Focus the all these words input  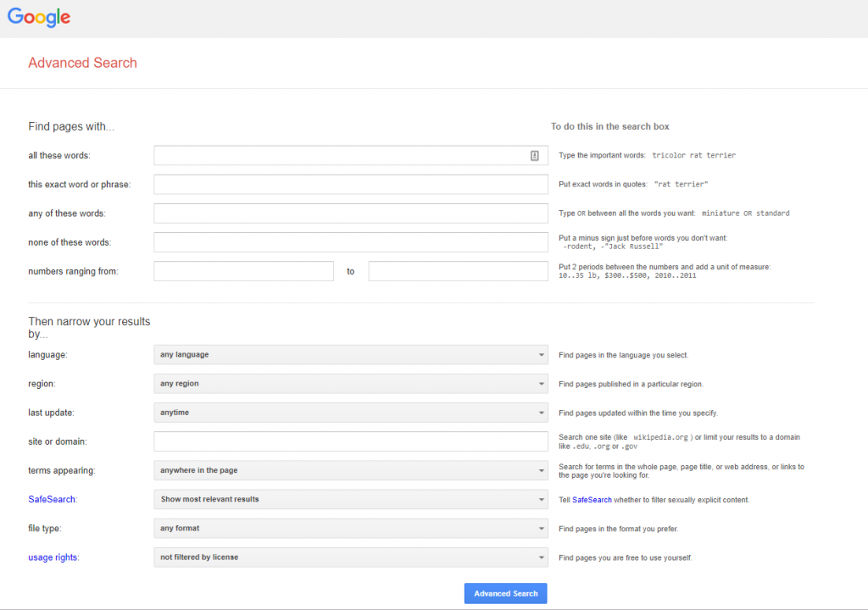[351, 156]
